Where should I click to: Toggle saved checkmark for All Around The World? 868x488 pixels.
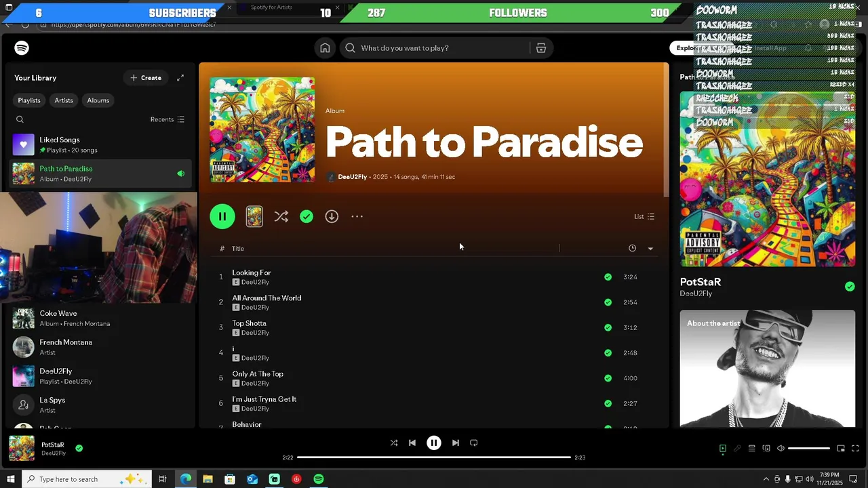pos(608,302)
